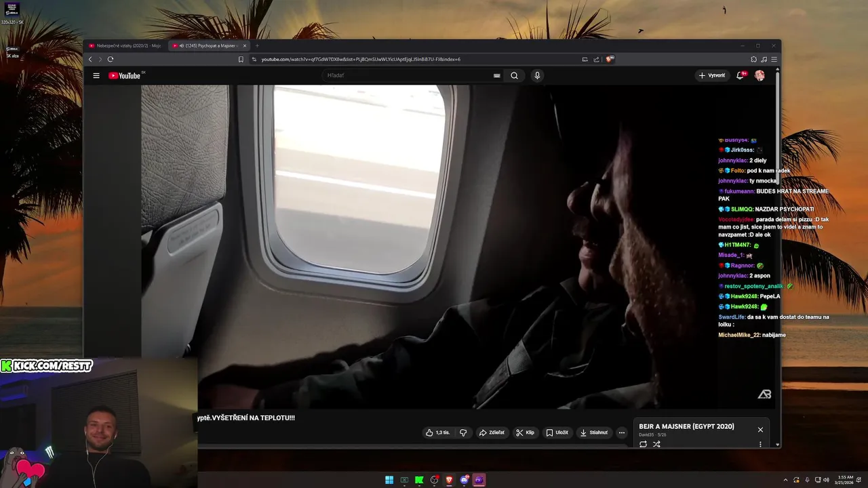This screenshot has height=488, width=868.
Task: Download the video with Stiahnuť
Action: [594, 432]
